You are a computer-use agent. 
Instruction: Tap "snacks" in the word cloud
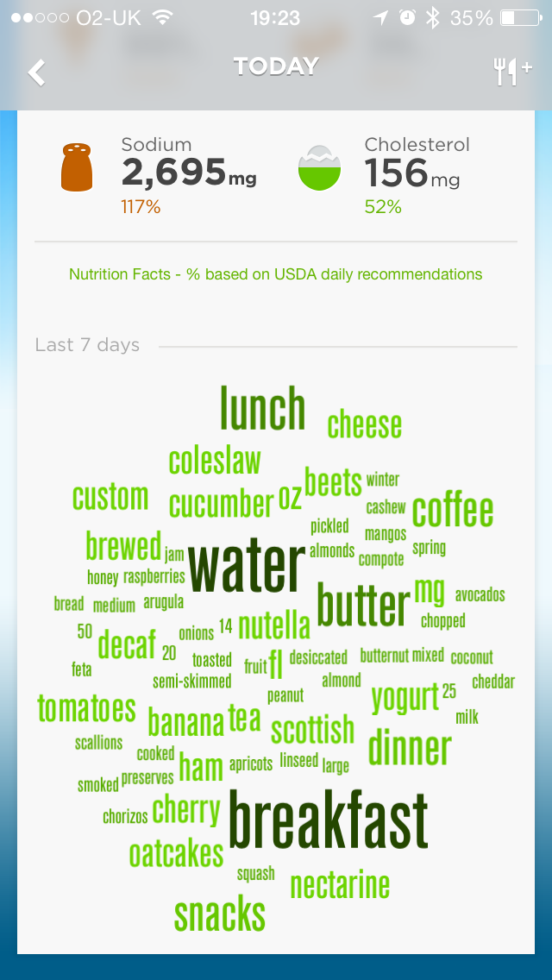click(220, 914)
